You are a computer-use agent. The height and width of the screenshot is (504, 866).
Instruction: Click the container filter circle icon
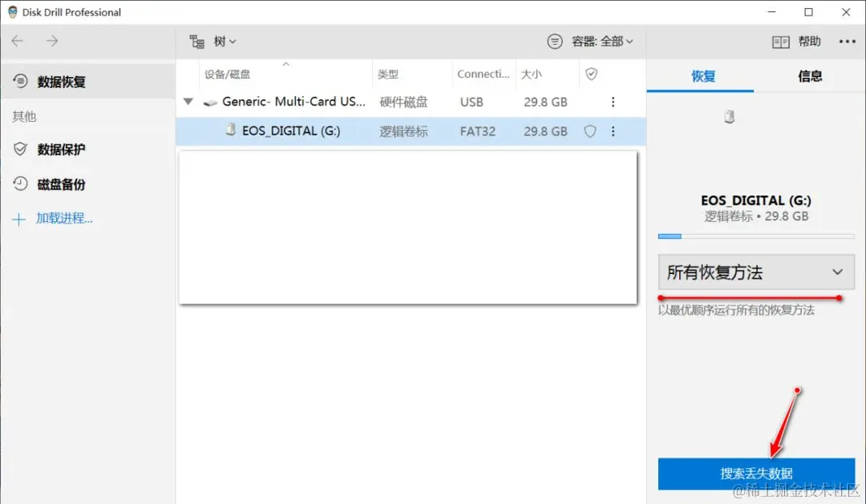coord(555,42)
